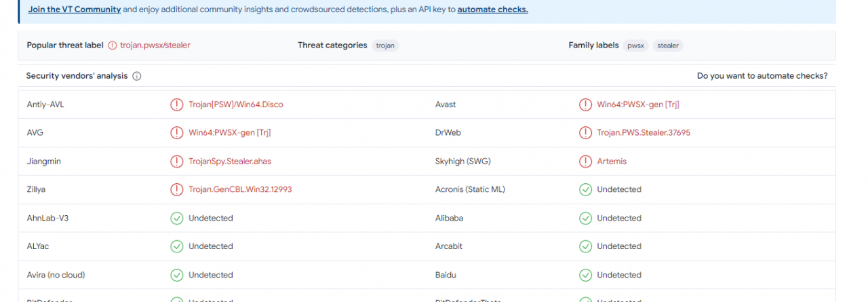
Task: Click the Undetected result for ALYac
Action: tap(211, 246)
